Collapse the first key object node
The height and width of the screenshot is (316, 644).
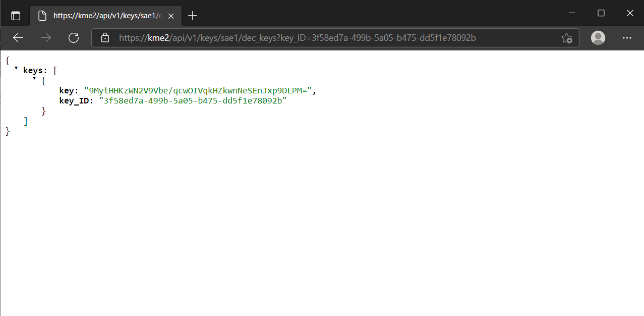click(x=34, y=78)
